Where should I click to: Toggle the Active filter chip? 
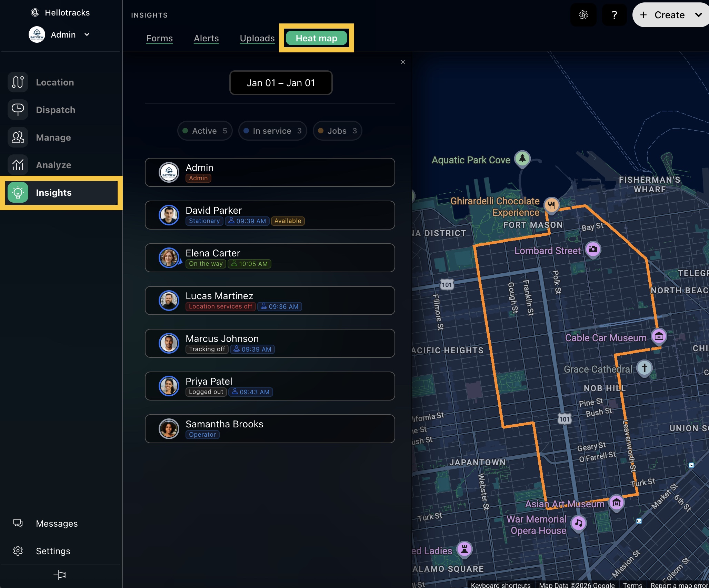click(x=205, y=131)
